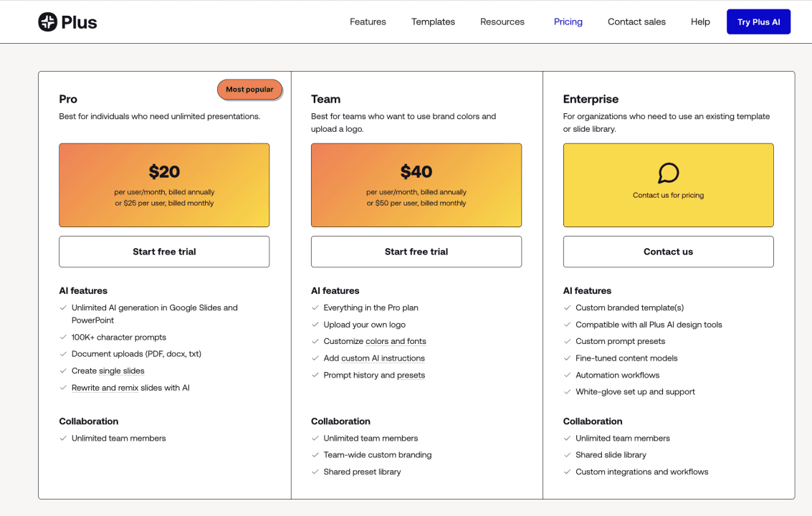Click the $40 Team price box

point(416,185)
